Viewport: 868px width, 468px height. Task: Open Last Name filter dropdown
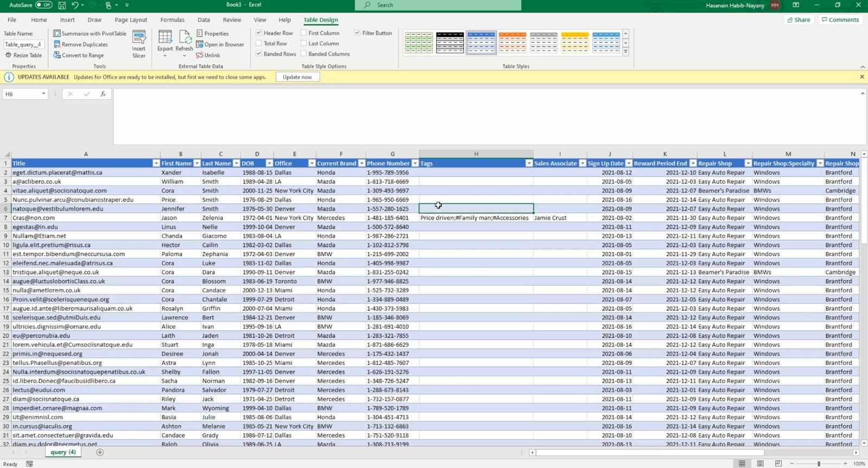(x=237, y=163)
